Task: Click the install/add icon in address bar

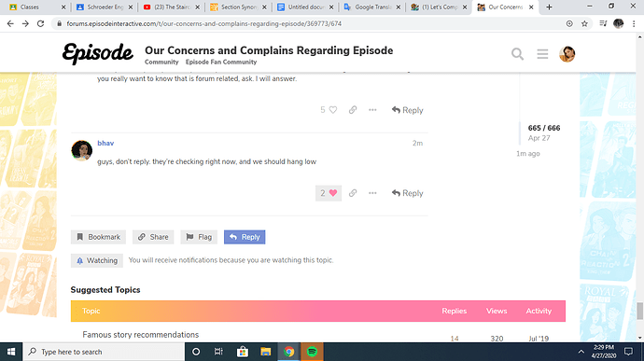Action: (x=569, y=24)
